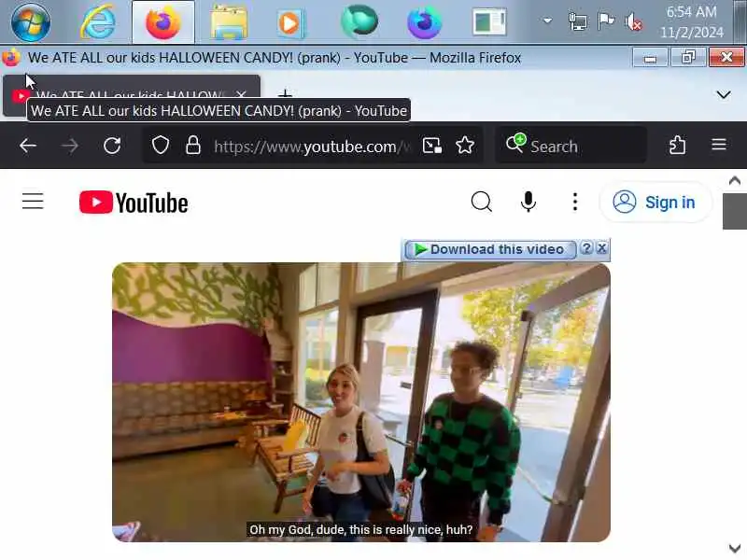Click the YouTube video player frame

click(361, 402)
